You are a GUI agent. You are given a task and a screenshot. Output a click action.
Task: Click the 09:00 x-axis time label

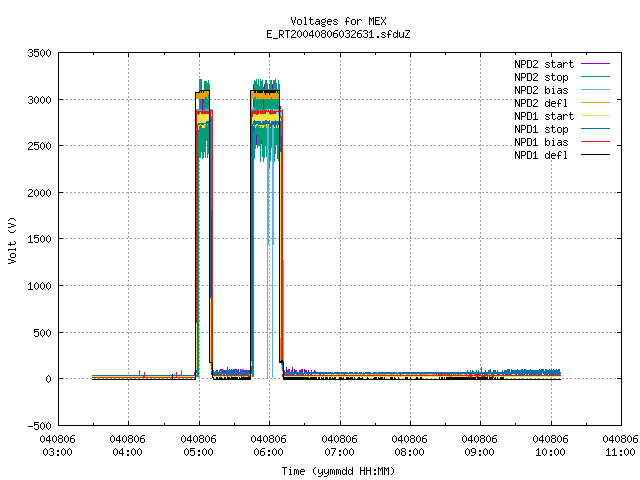tap(480, 452)
